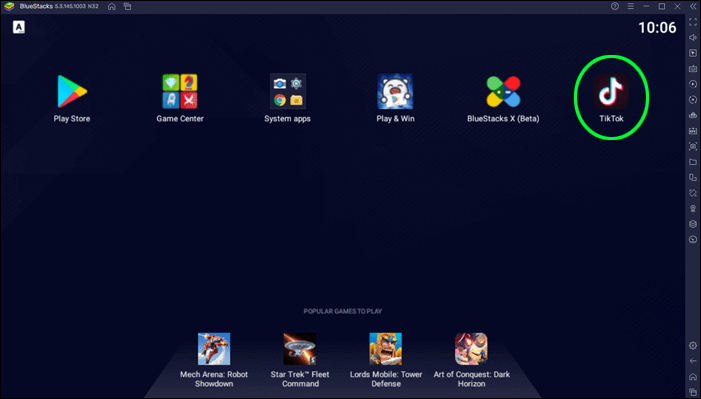Image resolution: width=701 pixels, height=399 pixels.
Task: Toggle the lock cursor sidebar icon
Action: tap(693, 53)
